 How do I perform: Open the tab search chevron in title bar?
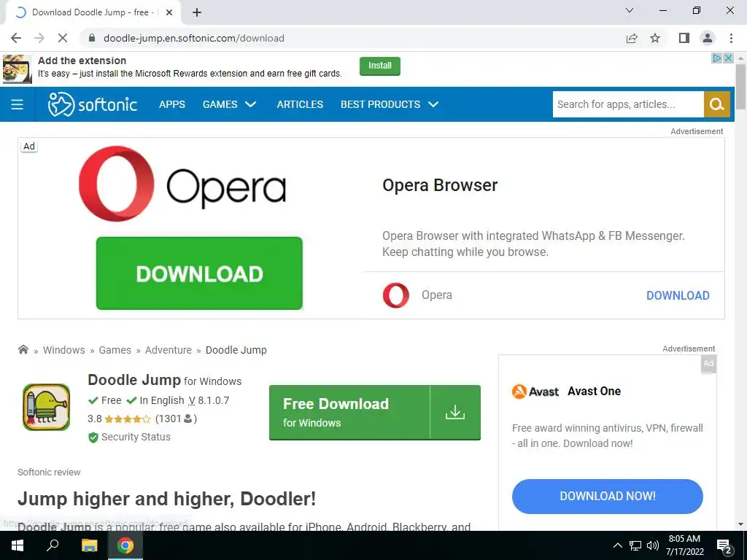(630, 10)
